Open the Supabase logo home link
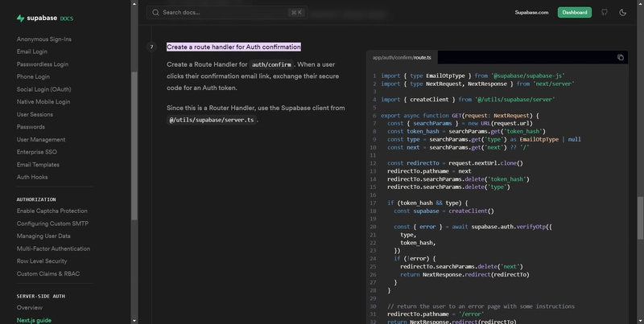The height and width of the screenshot is (324, 644). pyautogui.click(x=45, y=18)
